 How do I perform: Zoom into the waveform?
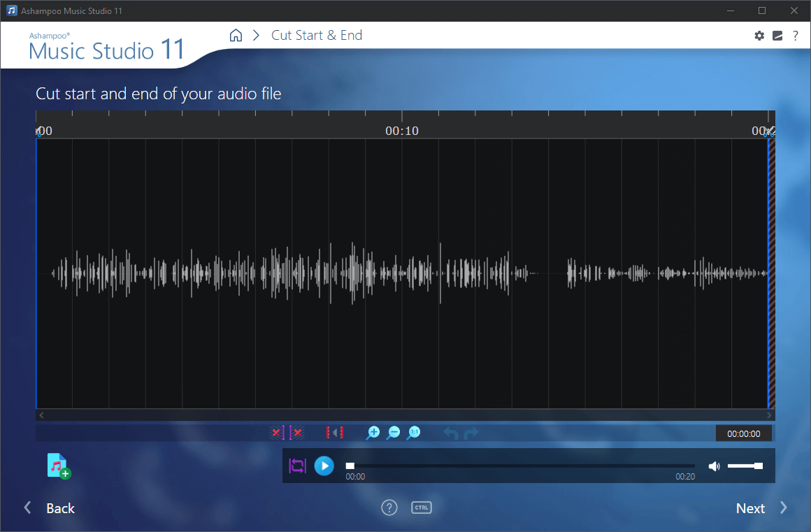pyautogui.click(x=373, y=433)
